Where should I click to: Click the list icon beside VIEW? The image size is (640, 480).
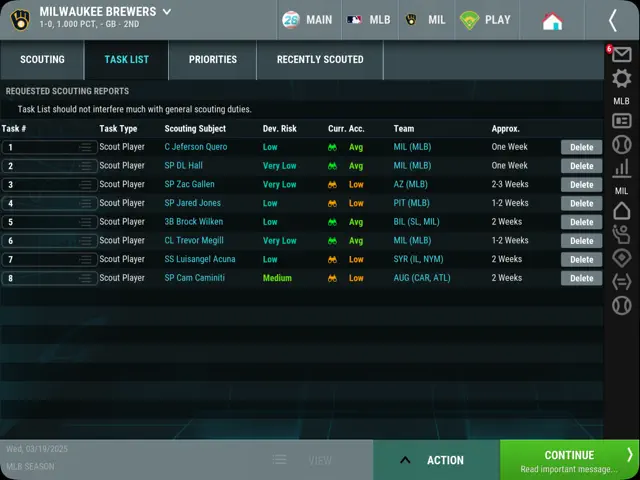click(280, 460)
